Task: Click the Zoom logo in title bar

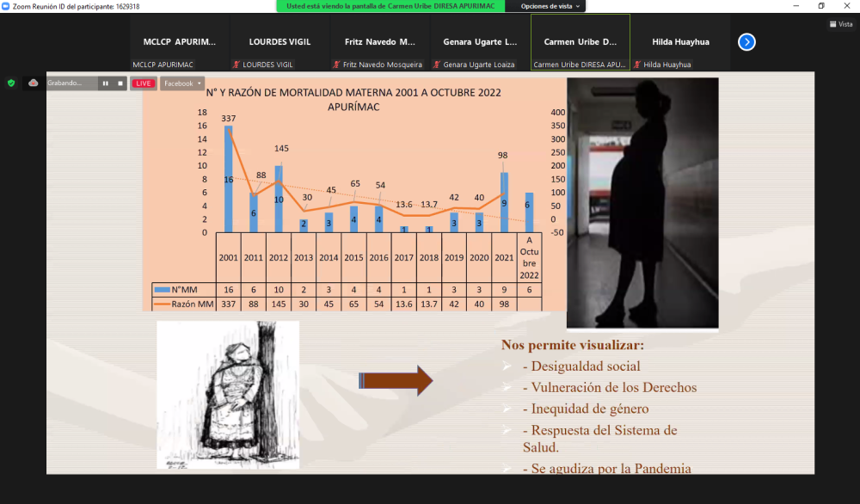Action: pos(7,6)
